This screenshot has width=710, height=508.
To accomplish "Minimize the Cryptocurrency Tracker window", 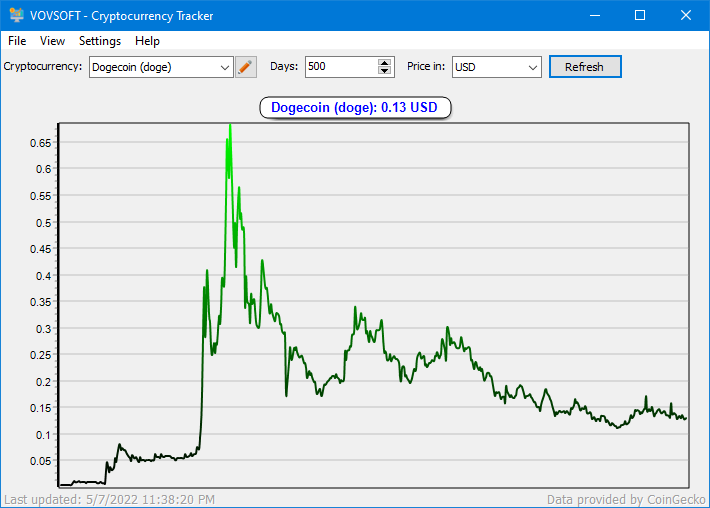I will pyautogui.click(x=595, y=15).
